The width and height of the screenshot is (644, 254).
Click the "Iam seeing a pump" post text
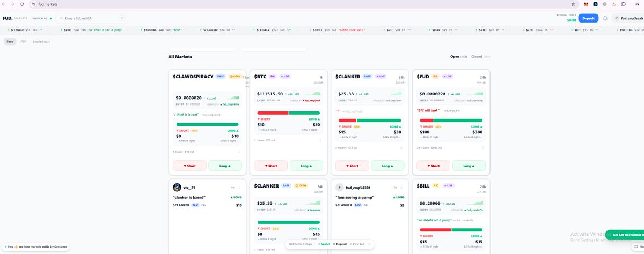[x=355, y=197]
